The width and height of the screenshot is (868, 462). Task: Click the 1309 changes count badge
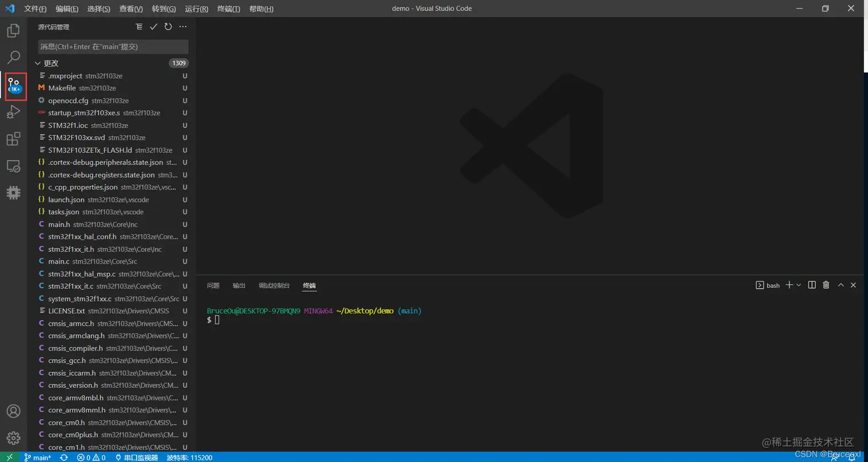[179, 63]
